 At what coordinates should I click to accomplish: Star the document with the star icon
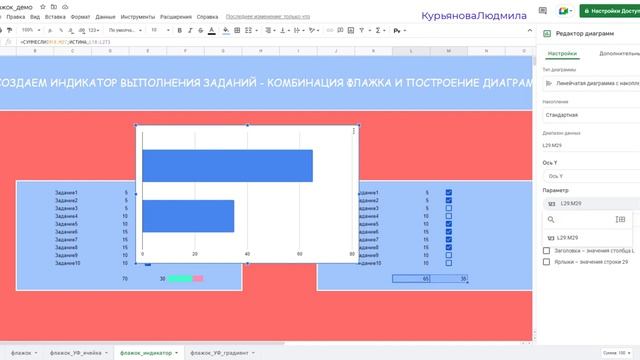pyautogui.click(x=43, y=7)
